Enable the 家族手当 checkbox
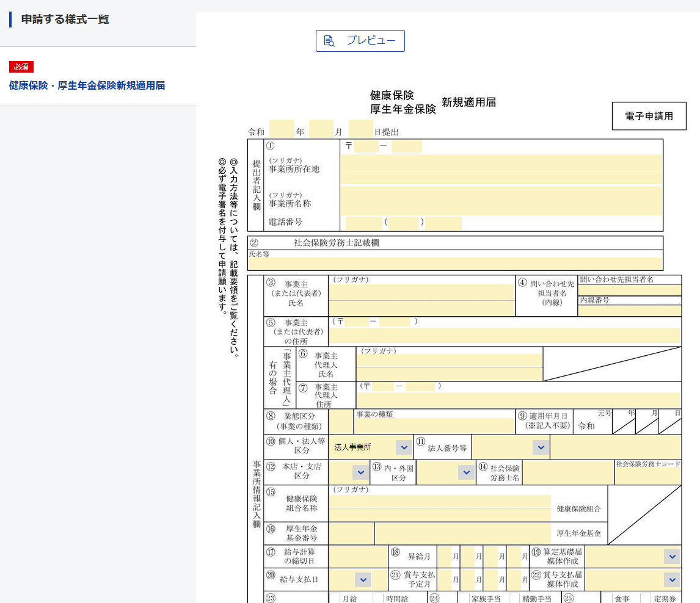Image resolution: width=700 pixels, height=603 pixels. pyautogui.click(x=464, y=598)
